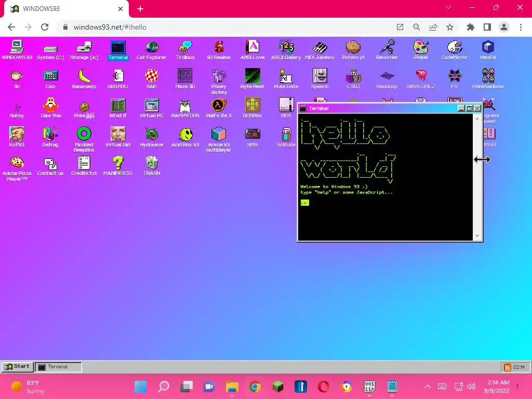Maximize the Terminal window
Screen dimensions: 532x399
tap(469, 108)
